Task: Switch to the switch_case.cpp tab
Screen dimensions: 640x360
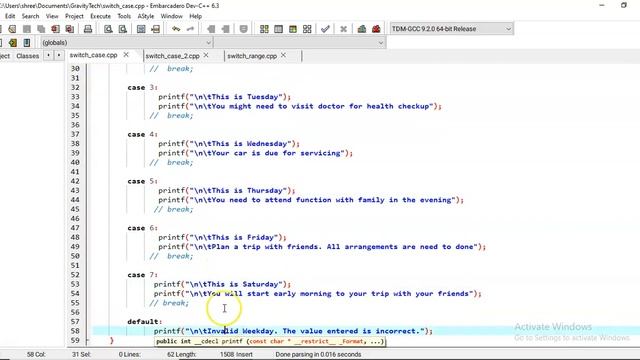Action: 93,55
